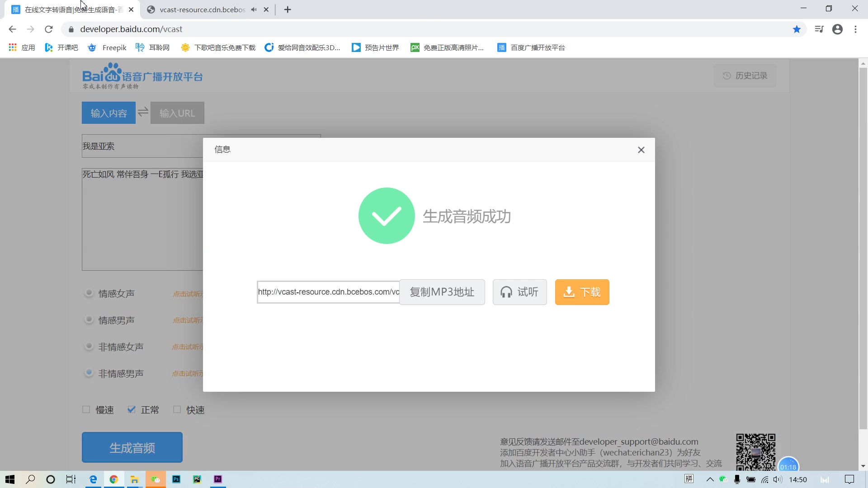
Task: Open the 下歌吧音乐免费下载 bookmark
Action: (218, 47)
